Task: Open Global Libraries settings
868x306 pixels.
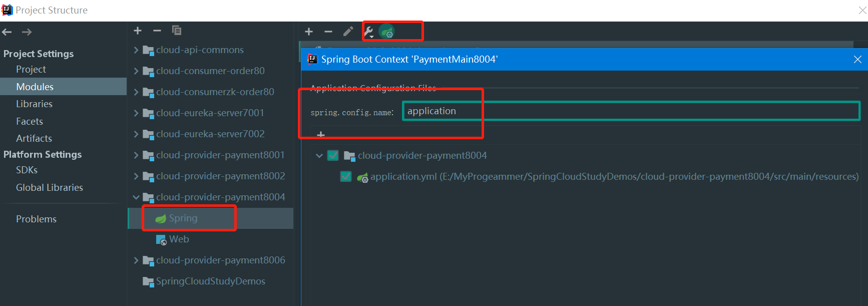Action: (50, 188)
